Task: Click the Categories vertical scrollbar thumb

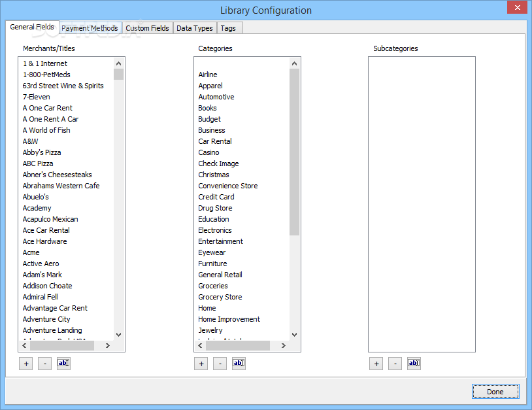Action: coord(294,152)
